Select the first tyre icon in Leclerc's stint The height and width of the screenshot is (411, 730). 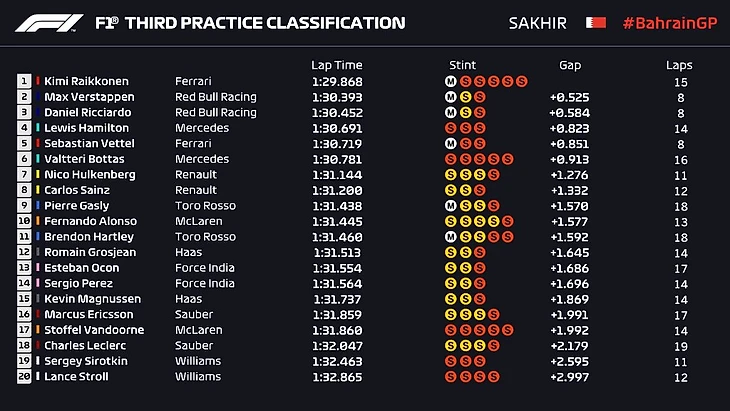pyautogui.click(x=451, y=346)
